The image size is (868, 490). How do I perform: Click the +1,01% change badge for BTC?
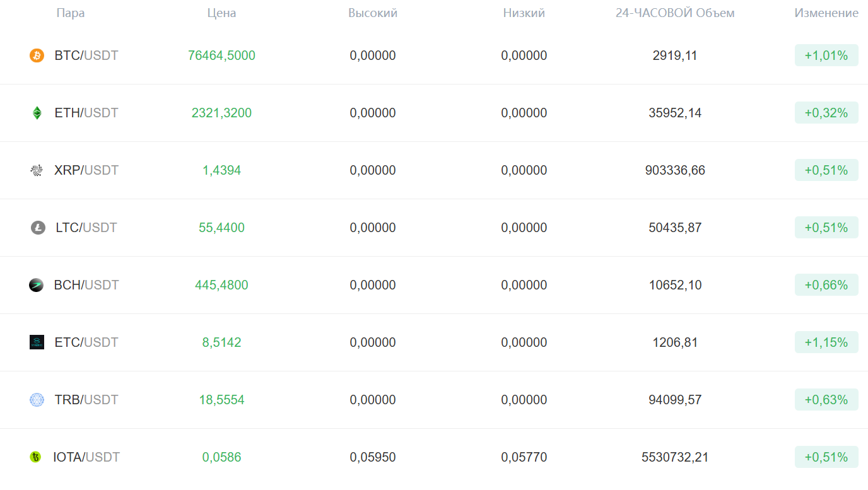[826, 55]
